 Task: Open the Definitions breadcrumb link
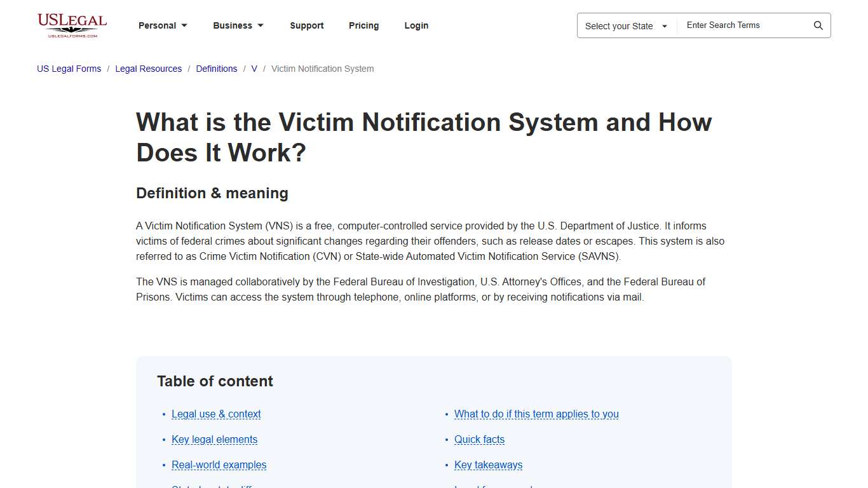click(216, 69)
